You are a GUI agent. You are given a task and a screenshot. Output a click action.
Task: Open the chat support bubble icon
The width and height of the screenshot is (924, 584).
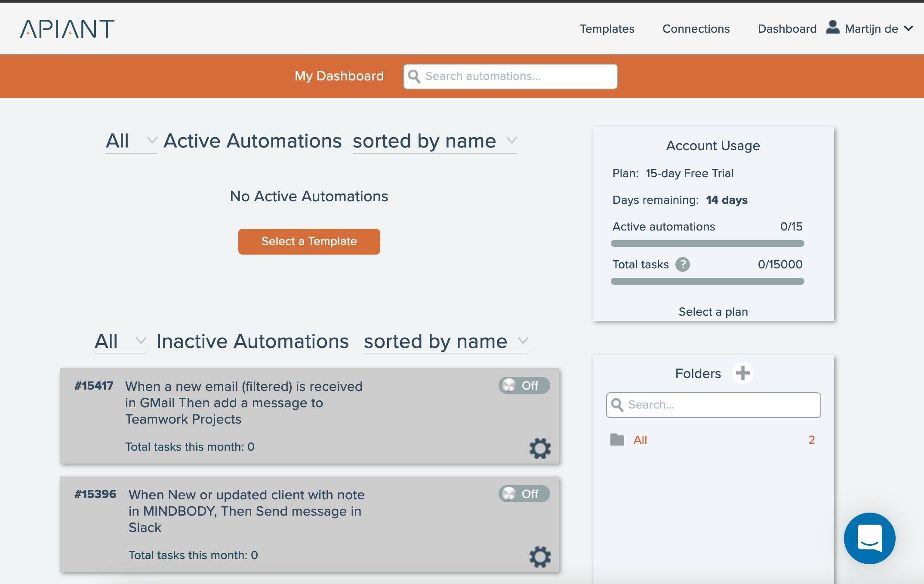click(x=869, y=538)
